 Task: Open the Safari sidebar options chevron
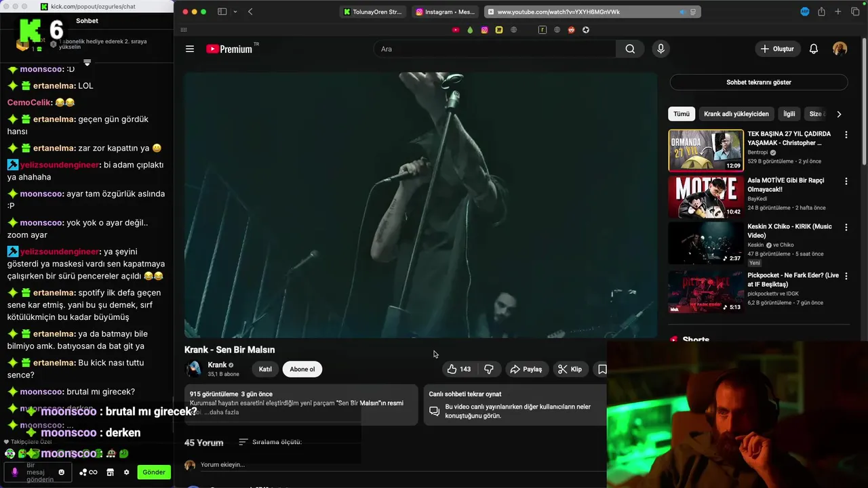[235, 12]
